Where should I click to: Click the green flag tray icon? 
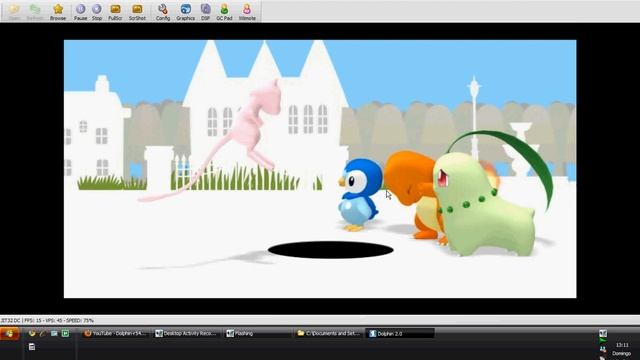[603, 341]
